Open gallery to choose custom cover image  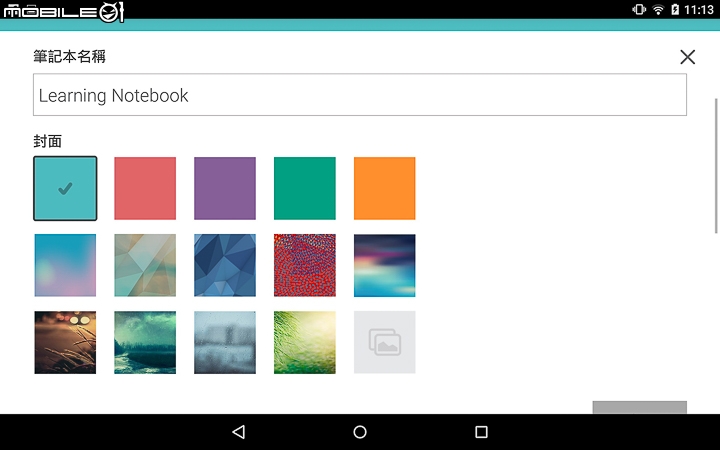point(385,343)
